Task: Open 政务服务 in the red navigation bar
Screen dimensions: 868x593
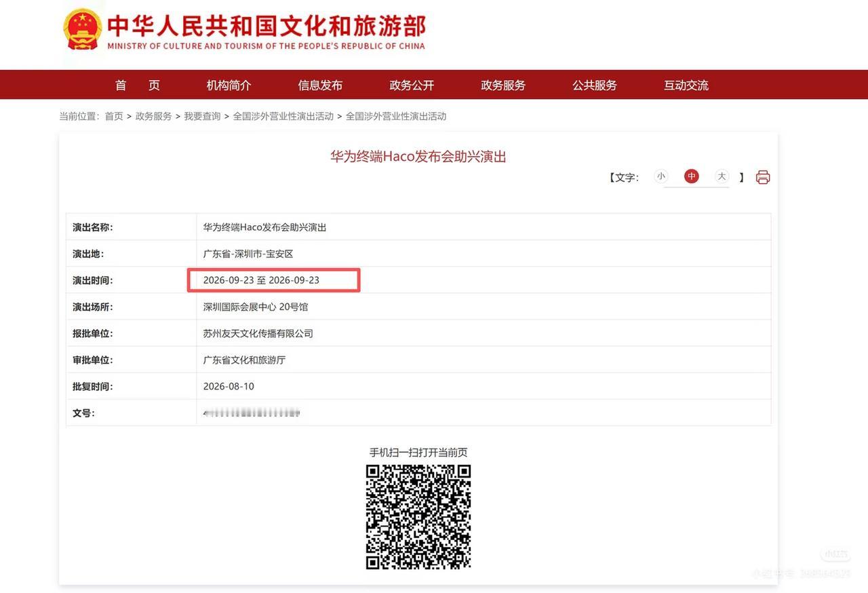Action: [503, 85]
